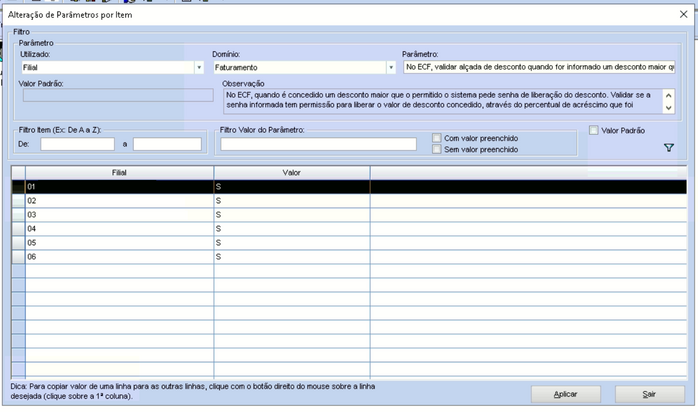The image size is (698, 412).
Task: Click the Parâmetro text field
Action: (539, 68)
